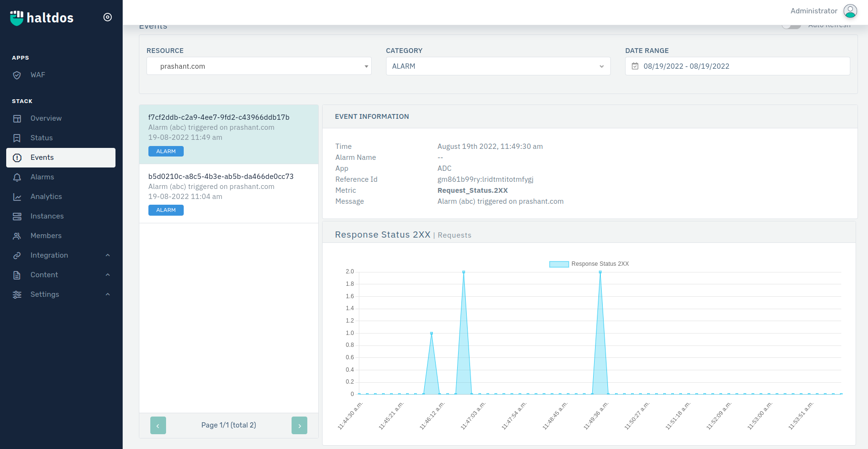Click the chart peak near 11:49:36
The width and height of the screenshot is (868, 449).
tap(600, 272)
